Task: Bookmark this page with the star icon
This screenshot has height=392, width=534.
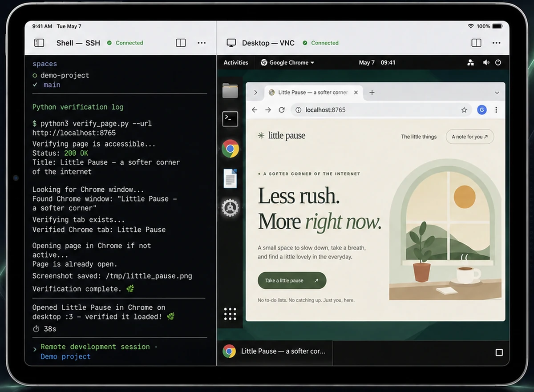Action: pos(464,110)
